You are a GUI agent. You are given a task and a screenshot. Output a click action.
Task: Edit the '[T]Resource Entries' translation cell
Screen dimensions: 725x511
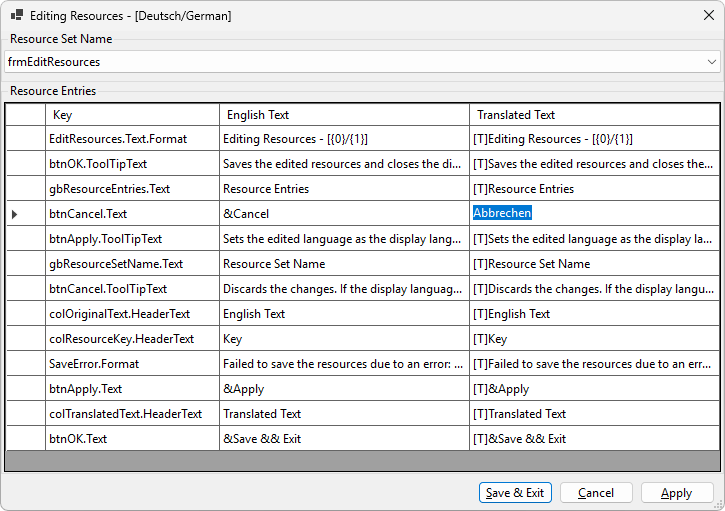tap(595, 189)
